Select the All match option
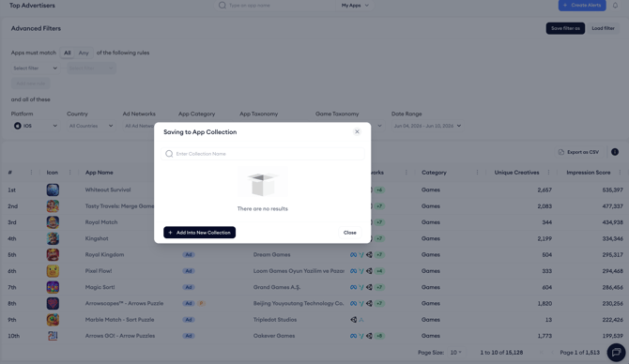This screenshot has height=364, width=629. coord(68,53)
